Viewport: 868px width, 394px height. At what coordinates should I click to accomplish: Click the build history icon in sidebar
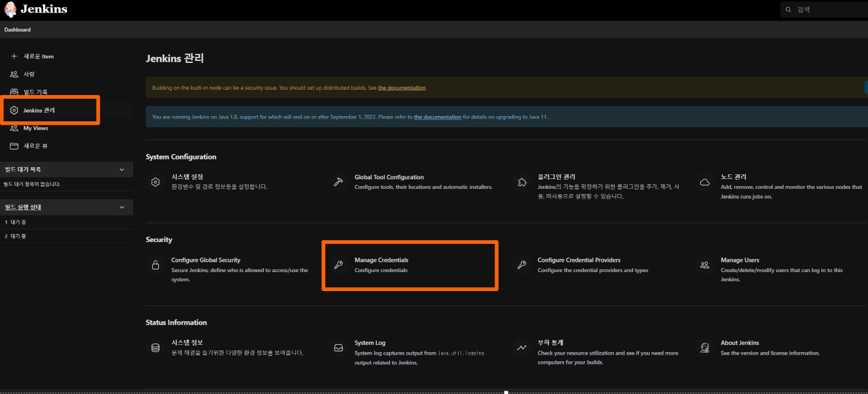click(14, 92)
